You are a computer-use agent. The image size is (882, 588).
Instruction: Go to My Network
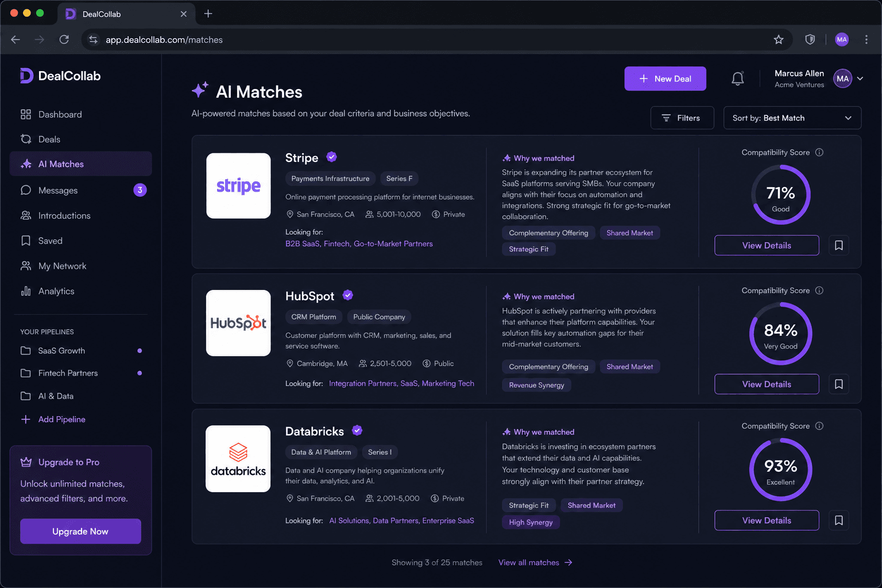point(81,266)
